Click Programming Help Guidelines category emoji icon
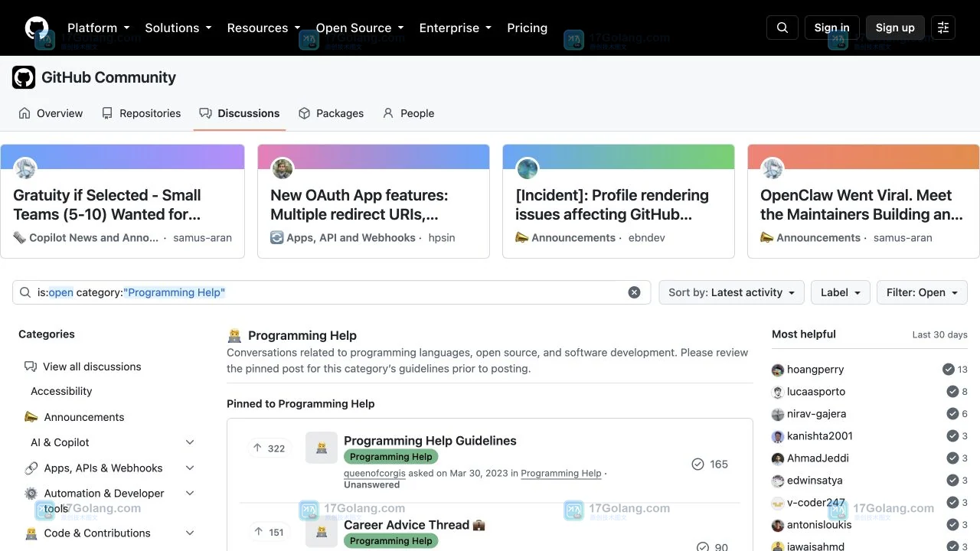 322,448
